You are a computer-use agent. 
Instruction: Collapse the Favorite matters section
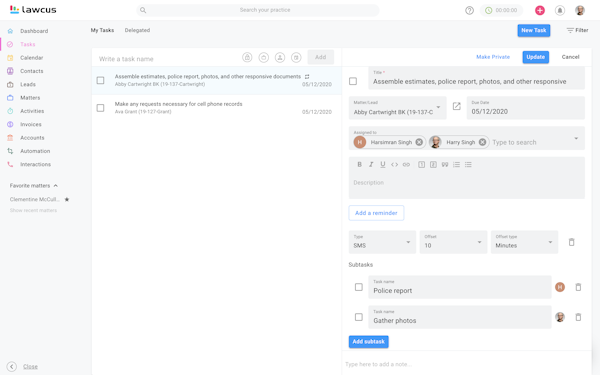click(x=56, y=186)
